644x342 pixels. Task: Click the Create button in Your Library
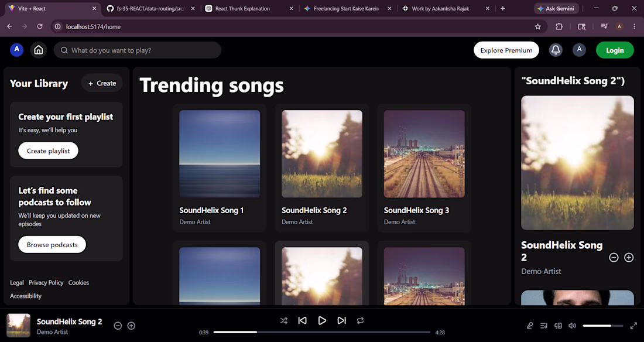point(102,83)
